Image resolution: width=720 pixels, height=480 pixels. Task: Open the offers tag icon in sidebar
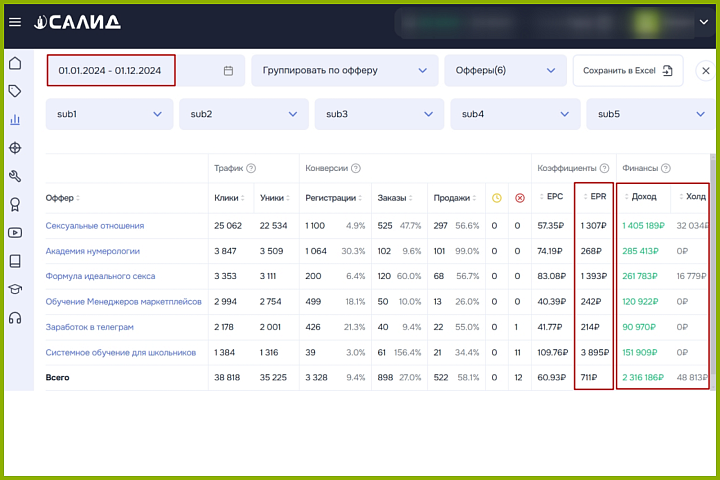pos(15,91)
